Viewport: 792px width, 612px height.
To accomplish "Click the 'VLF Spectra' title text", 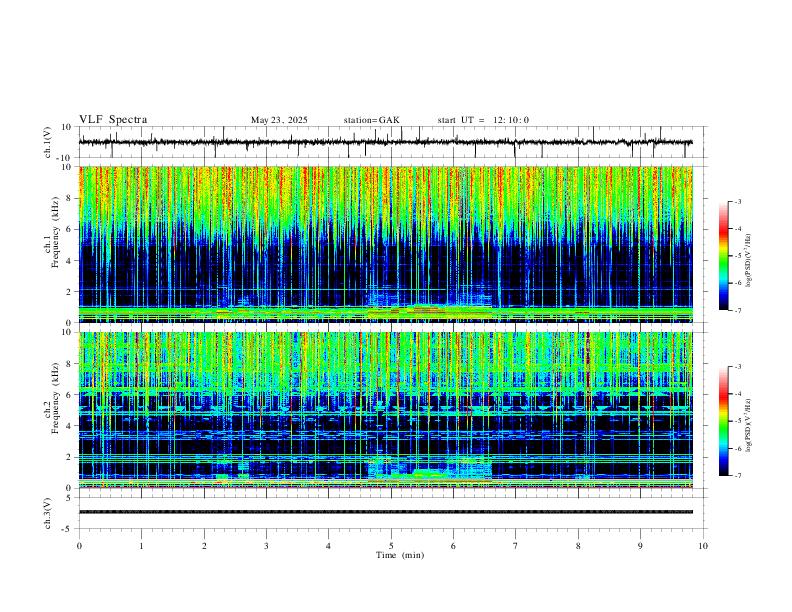I will 113,120.
